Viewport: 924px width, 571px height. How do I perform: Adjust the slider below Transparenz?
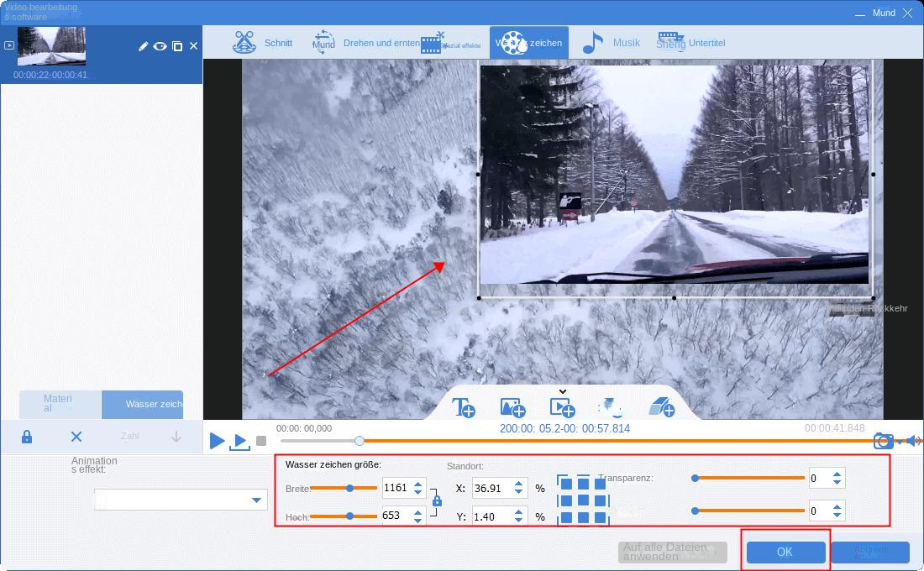(x=748, y=511)
